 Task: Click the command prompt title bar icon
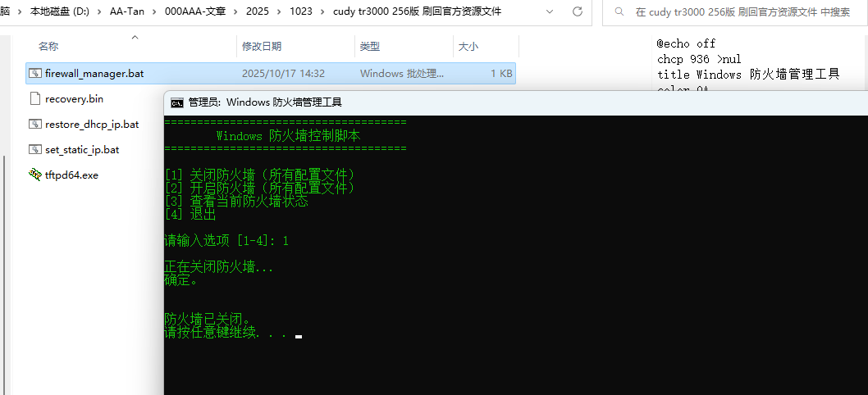(176, 102)
